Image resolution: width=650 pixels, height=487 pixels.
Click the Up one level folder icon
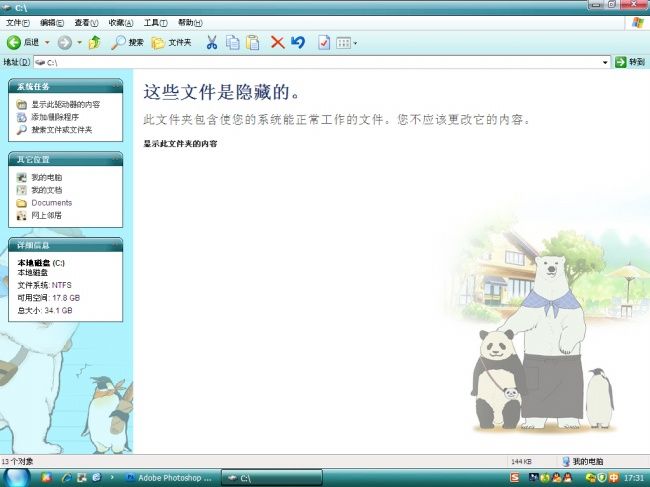point(95,42)
